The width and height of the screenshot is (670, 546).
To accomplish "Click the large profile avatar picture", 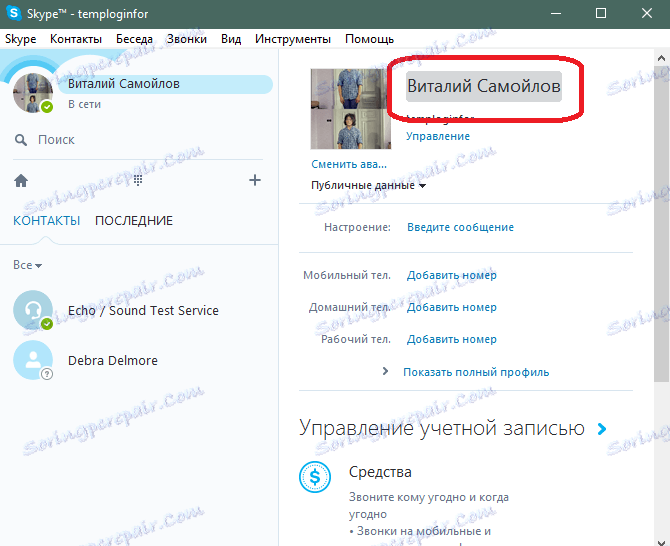I will [351, 109].
